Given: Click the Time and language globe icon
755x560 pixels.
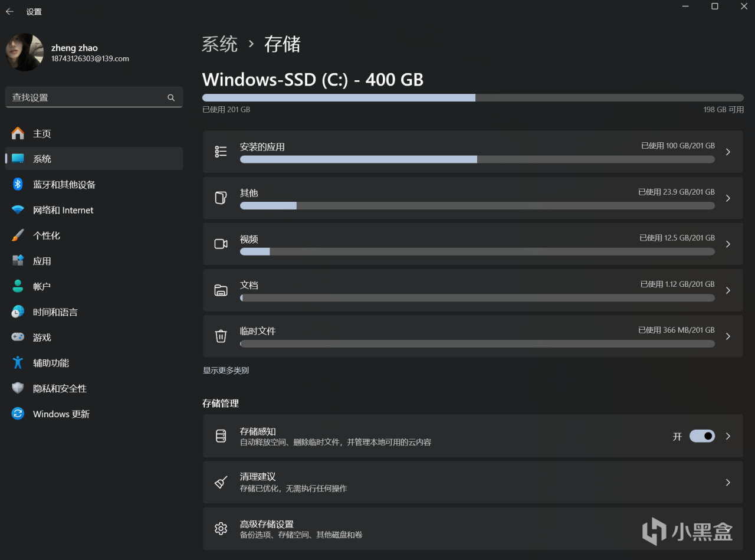Looking at the screenshot, I should point(18,312).
